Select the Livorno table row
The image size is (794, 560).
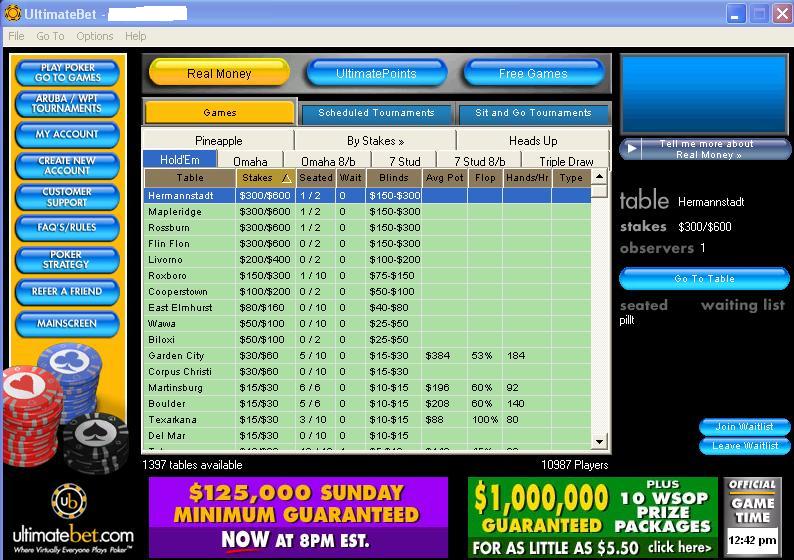[x=368, y=260]
